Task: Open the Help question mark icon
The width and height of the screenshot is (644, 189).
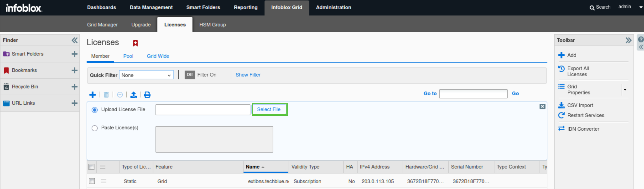Action: 641,39
